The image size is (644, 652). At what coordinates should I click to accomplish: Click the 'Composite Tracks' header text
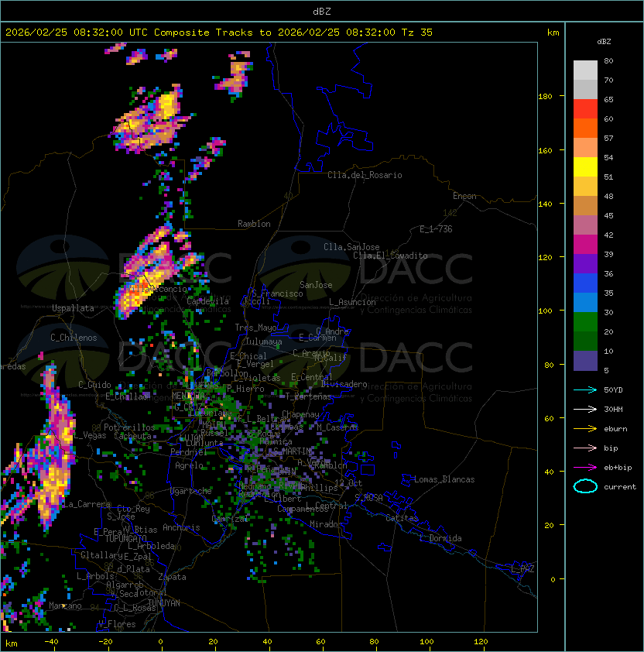pyautogui.click(x=204, y=33)
